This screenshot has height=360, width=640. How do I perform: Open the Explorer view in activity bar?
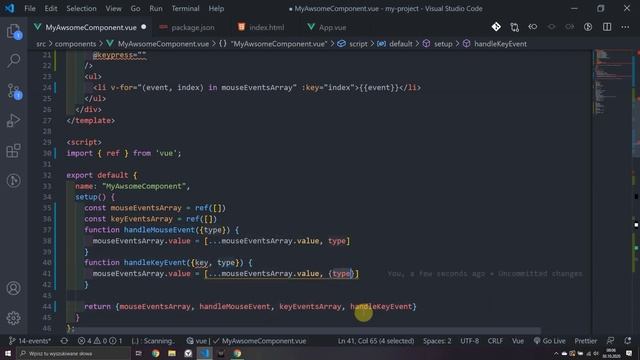(x=13, y=31)
